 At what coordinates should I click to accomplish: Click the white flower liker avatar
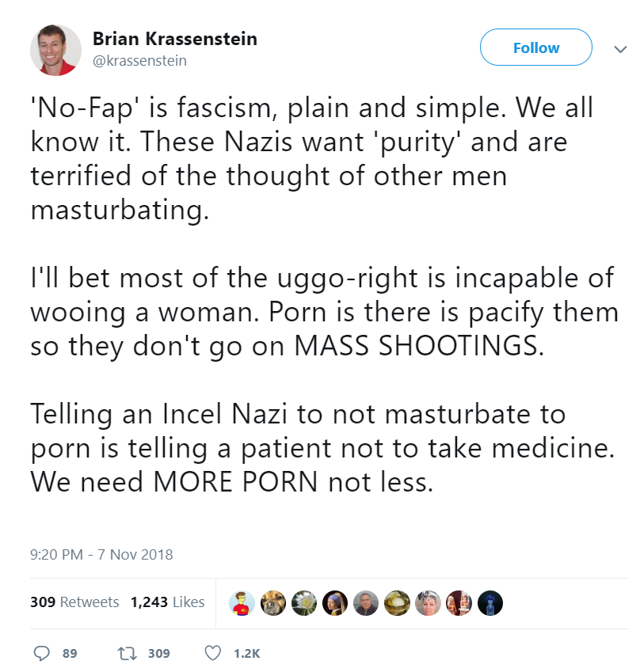click(x=305, y=603)
